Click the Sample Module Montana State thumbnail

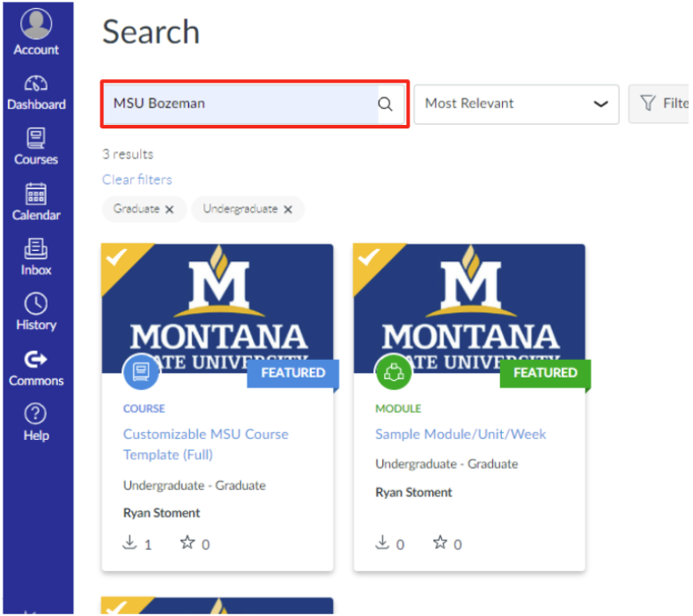pos(469,308)
